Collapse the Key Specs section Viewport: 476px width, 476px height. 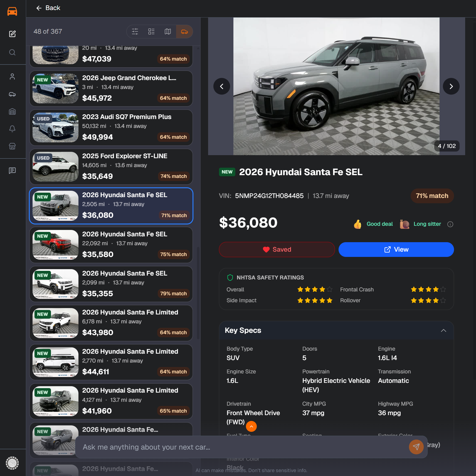click(x=443, y=331)
